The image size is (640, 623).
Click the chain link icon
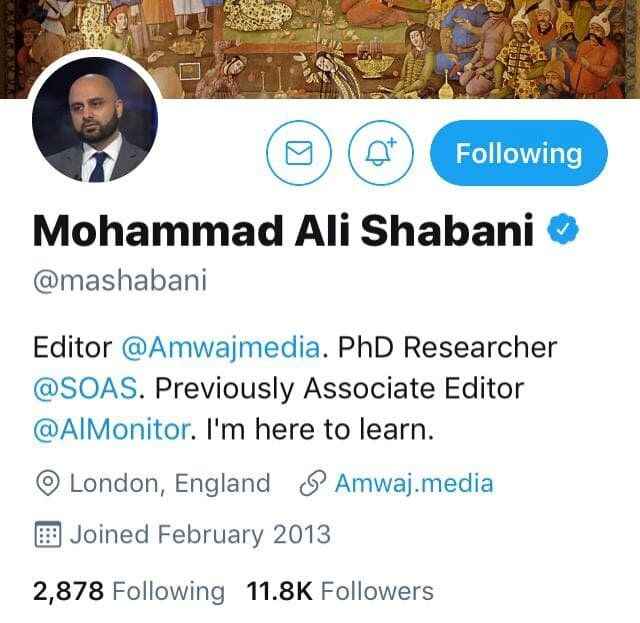313,483
